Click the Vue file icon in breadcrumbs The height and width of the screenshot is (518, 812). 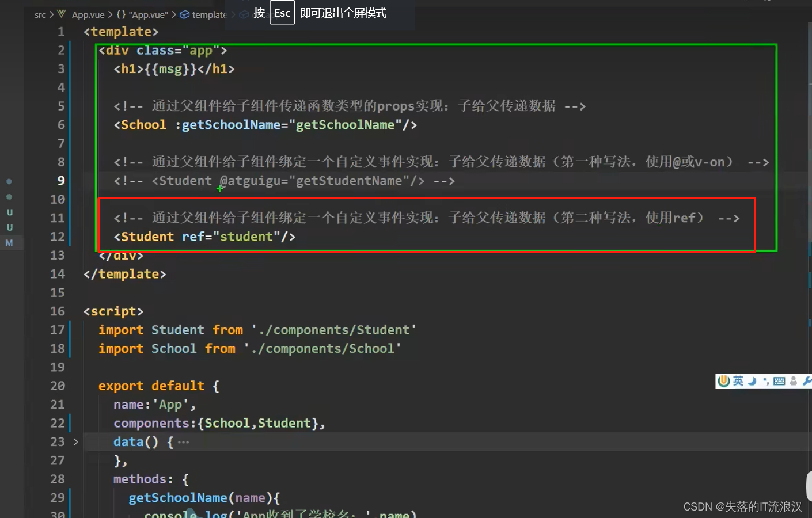click(x=62, y=14)
